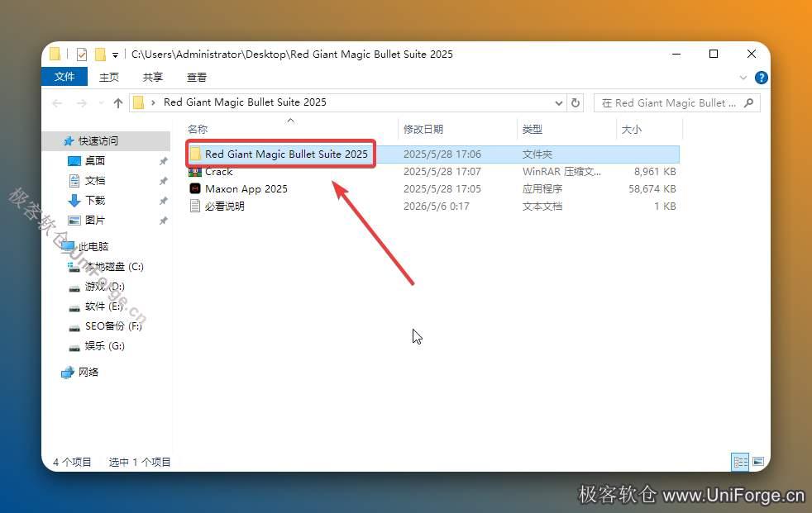The width and height of the screenshot is (812, 513).
Task: Open the 主页 ribbon tab
Action: tap(109, 77)
